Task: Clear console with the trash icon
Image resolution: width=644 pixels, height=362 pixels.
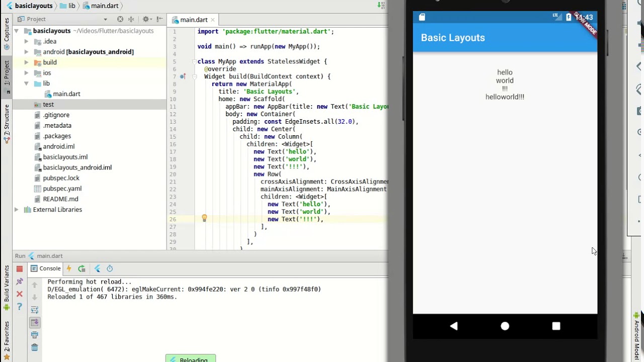Action: point(35,347)
